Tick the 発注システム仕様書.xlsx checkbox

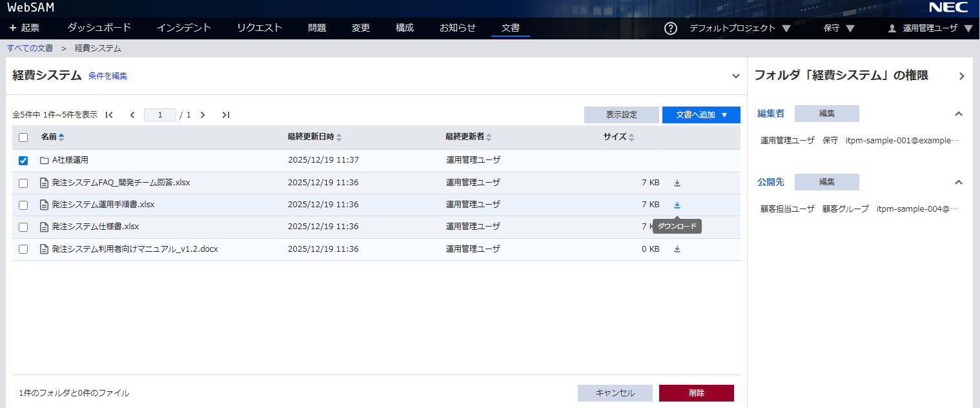coord(23,227)
